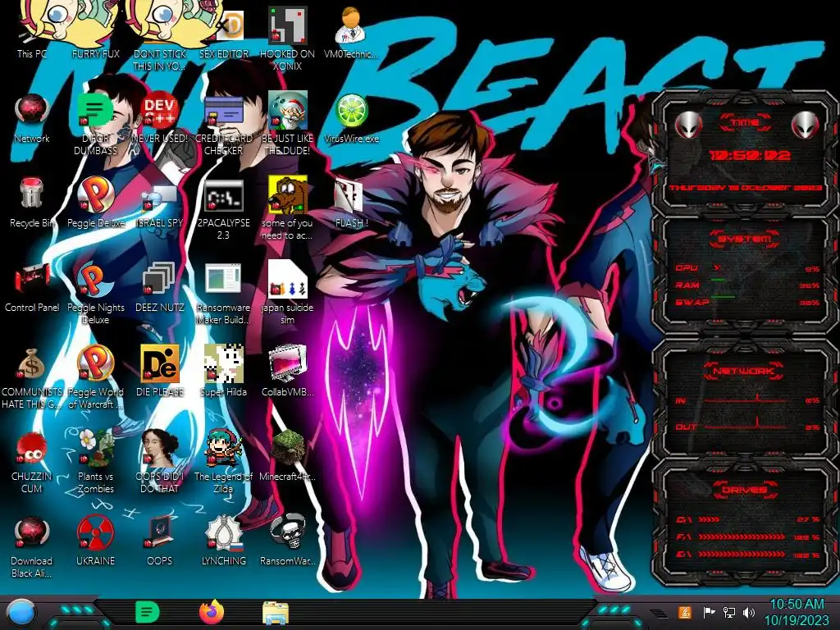The image size is (840, 630).
Task: Open the Start orb on taskbar
Action: (21, 613)
